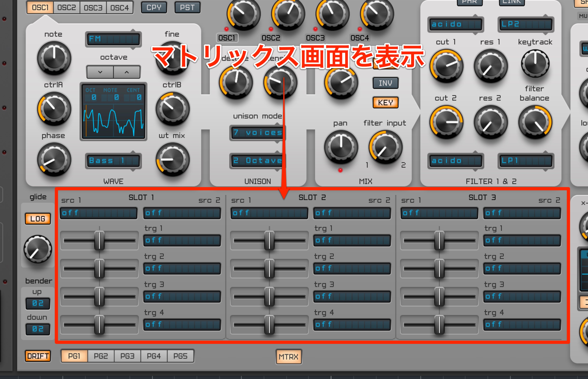This screenshot has height=379, width=588.
Task: Click the waveform display thumbnail
Action: (113, 112)
